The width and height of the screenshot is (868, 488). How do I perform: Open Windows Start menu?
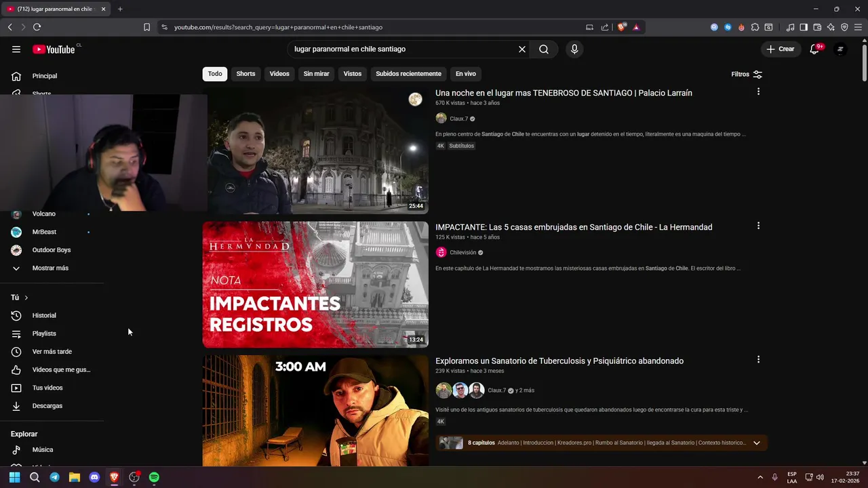pyautogui.click(x=14, y=477)
